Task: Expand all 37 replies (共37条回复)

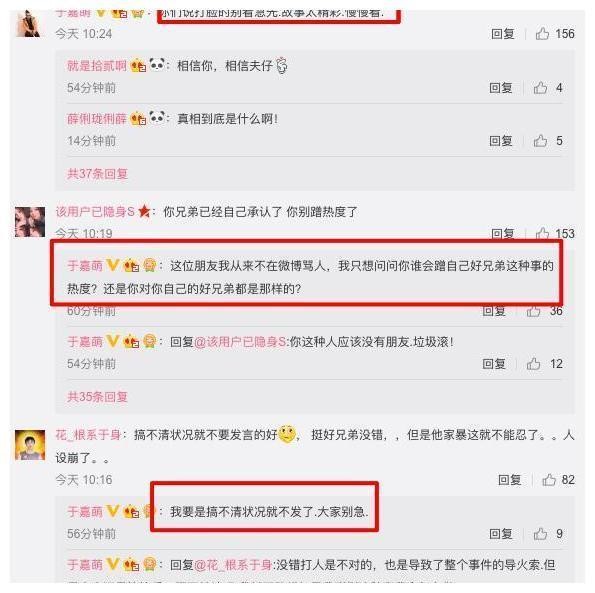Action: pos(98,174)
